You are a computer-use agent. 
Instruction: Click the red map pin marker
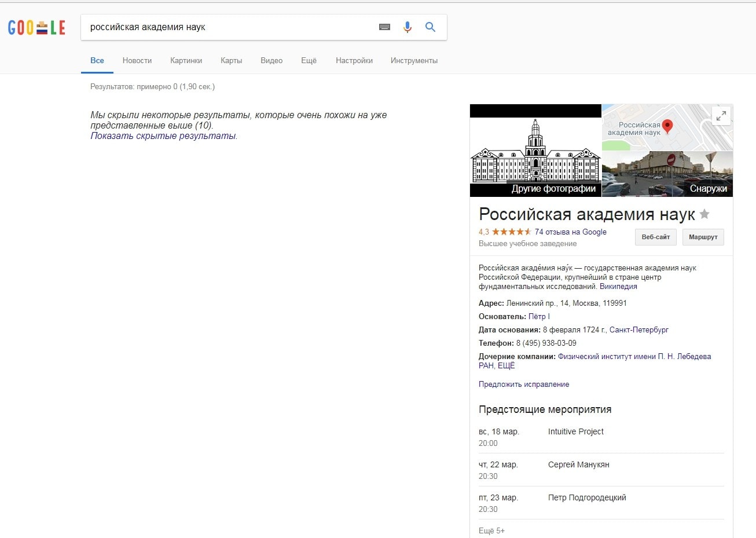tap(667, 126)
